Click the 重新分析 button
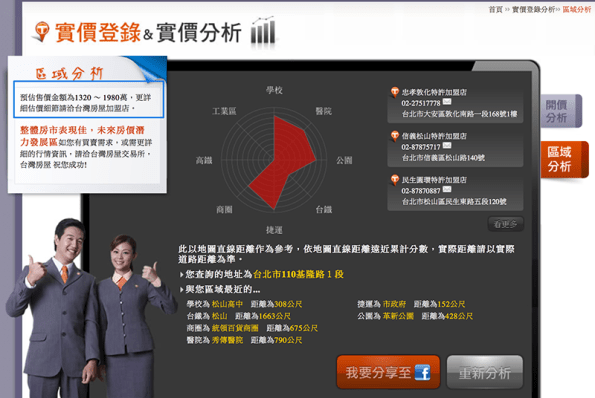The image size is (595, 398). pos(485,372)
